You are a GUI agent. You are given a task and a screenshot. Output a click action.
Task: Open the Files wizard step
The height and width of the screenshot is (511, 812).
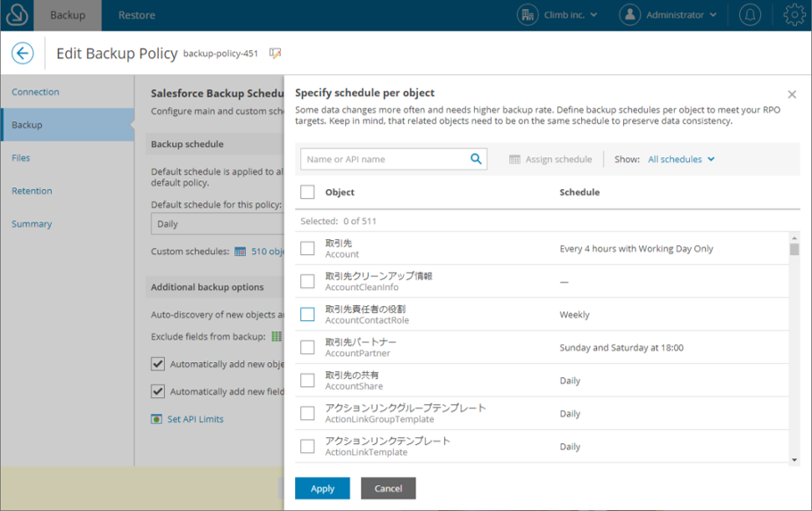click(21, 158)
